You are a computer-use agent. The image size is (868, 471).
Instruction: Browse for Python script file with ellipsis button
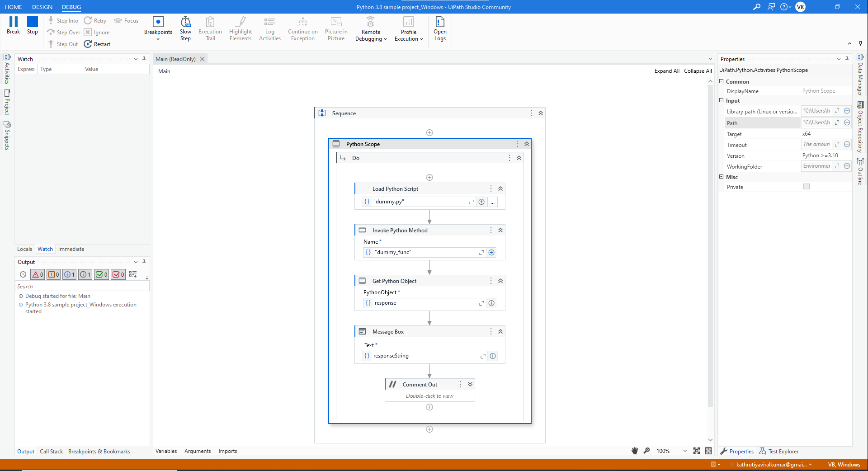[x=493, y=202]
